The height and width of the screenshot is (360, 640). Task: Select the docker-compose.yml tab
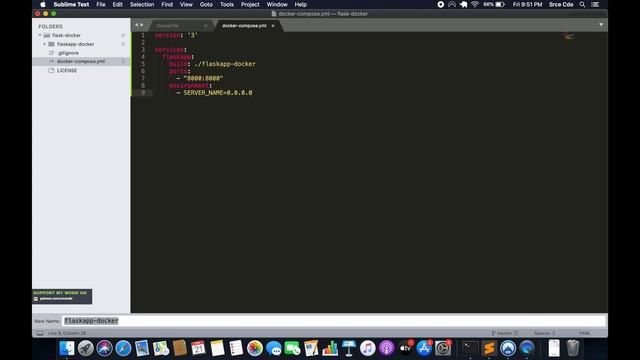click(244, 26)
